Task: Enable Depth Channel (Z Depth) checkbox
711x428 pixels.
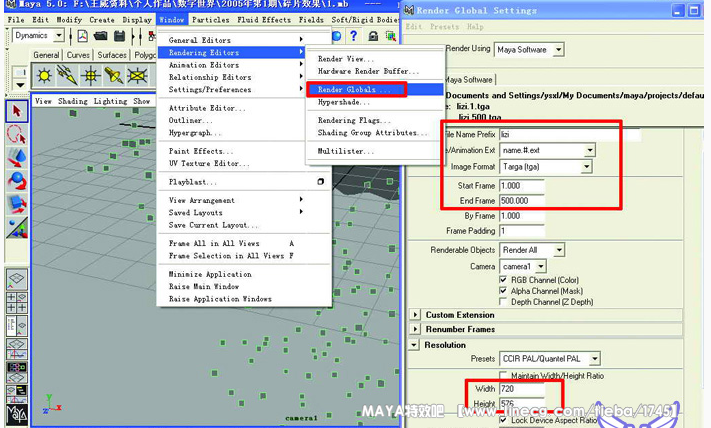Action: [x=503, y=302]
